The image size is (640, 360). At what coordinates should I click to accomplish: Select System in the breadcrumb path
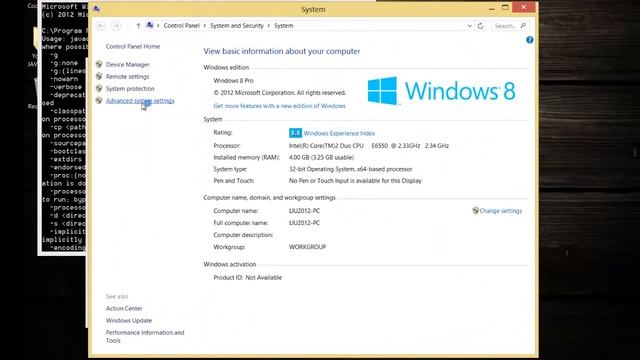[x=284, y=26]
